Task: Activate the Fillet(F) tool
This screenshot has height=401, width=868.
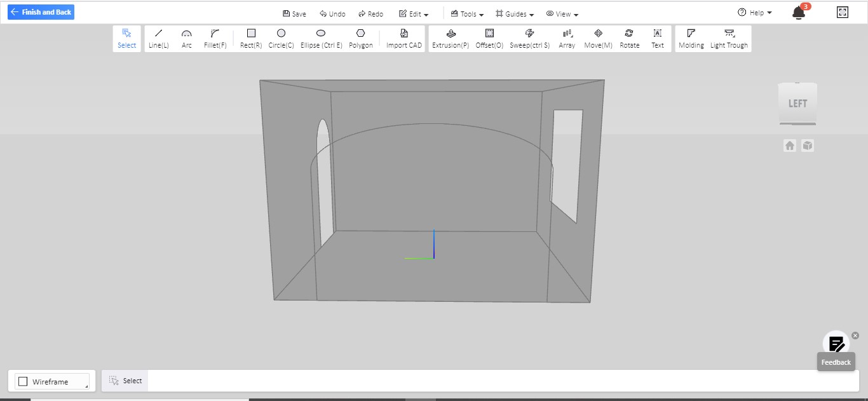Action: point(215,38)
